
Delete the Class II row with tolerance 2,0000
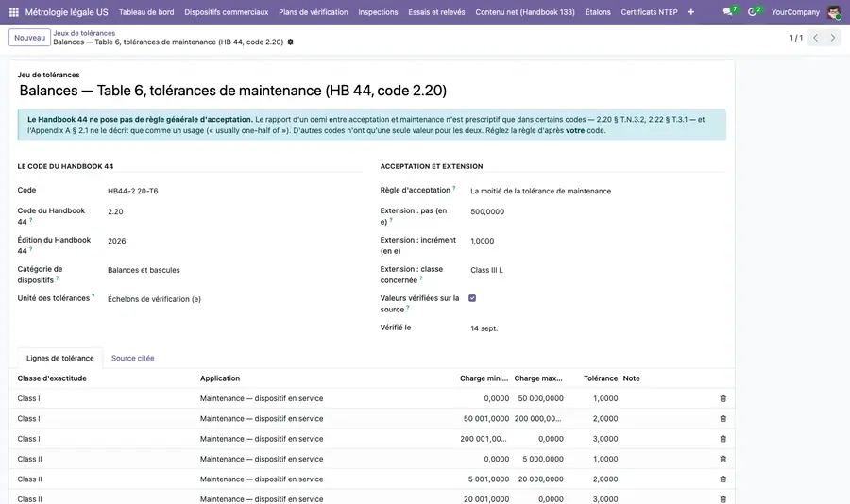pos(722,479)
